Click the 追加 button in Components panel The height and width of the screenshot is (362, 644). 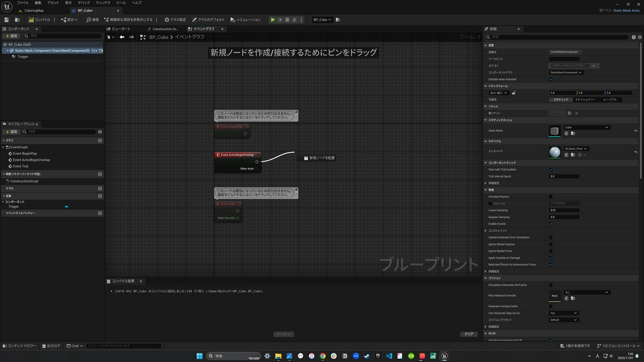(x=11, y=36)
